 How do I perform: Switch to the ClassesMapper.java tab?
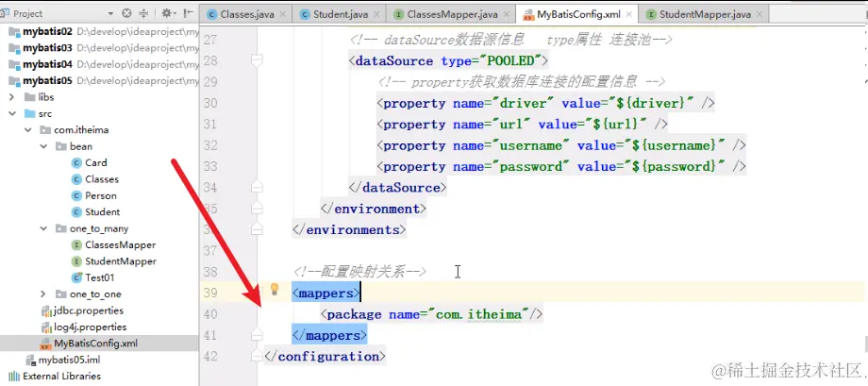tap(452, 14)
